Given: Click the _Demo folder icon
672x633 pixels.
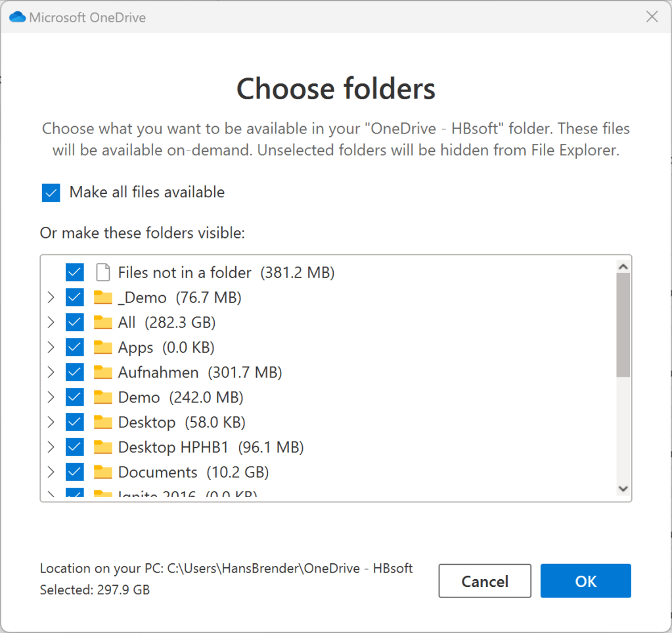Looking at the screenshot, I should coord(102,298).
